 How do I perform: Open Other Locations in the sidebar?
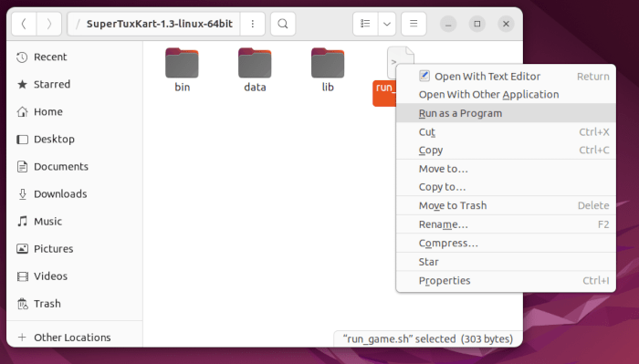click(75, 338)
